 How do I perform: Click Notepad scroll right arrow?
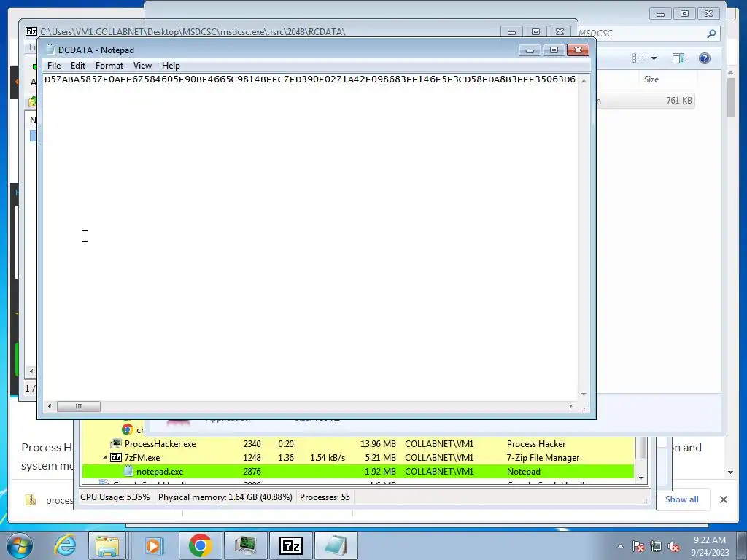570,406
